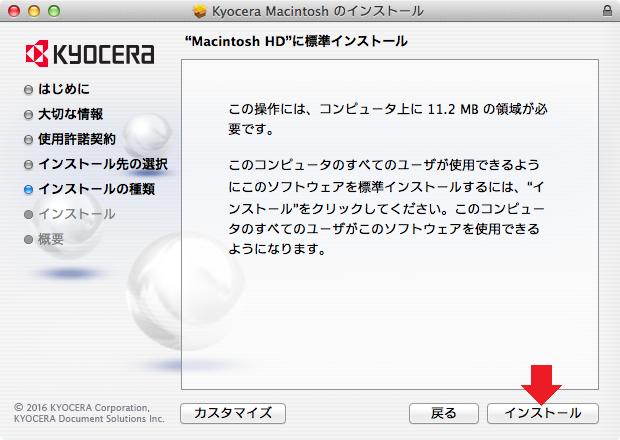Click the Kyocera logo
Screen dimensions: 620x440
point(90,53)
